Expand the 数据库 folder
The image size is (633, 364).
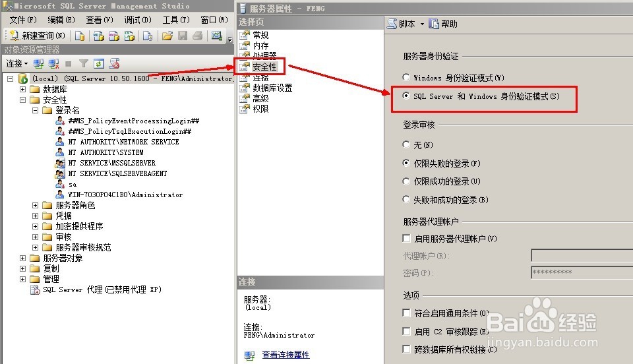pyautogui.click(x=22, y=89)
